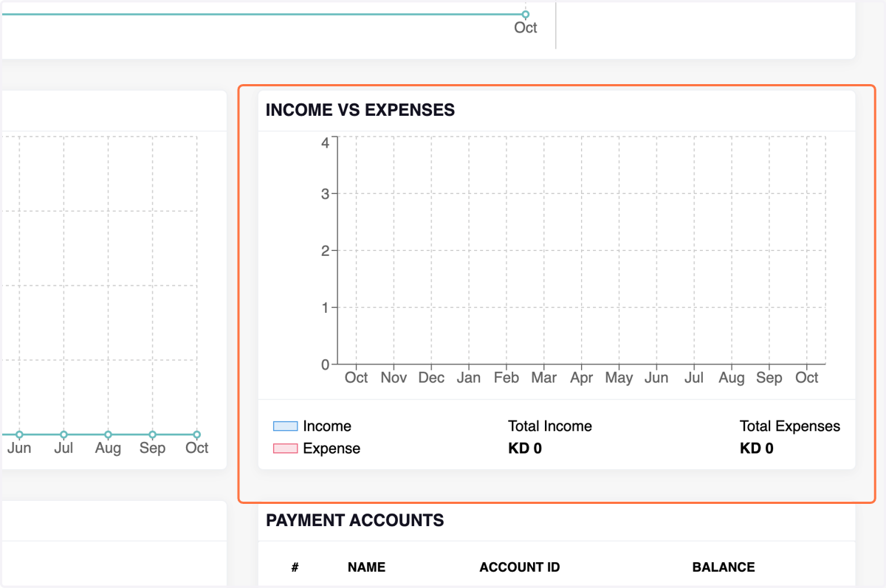Image resolution: width=886 pixels, height=588 pixels.
Task: Click May label on Income vs Expenses axis
Action: [x=619, y=378]
